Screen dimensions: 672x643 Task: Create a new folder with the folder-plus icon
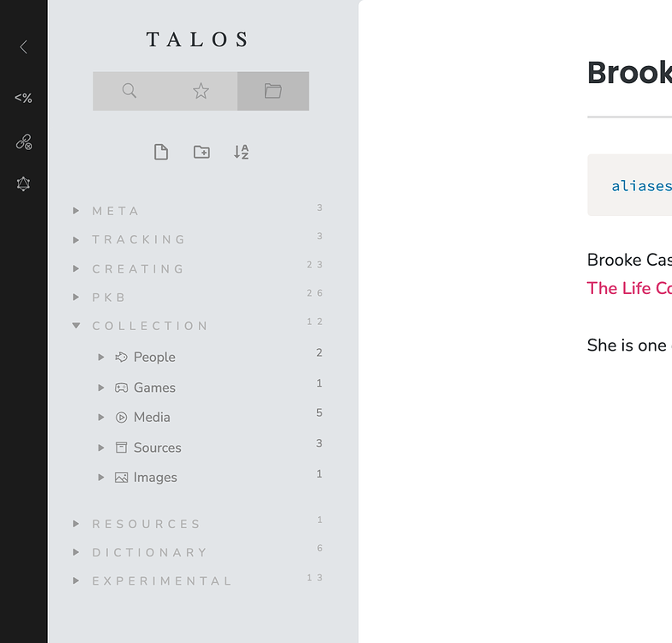[x=201, y=152]
